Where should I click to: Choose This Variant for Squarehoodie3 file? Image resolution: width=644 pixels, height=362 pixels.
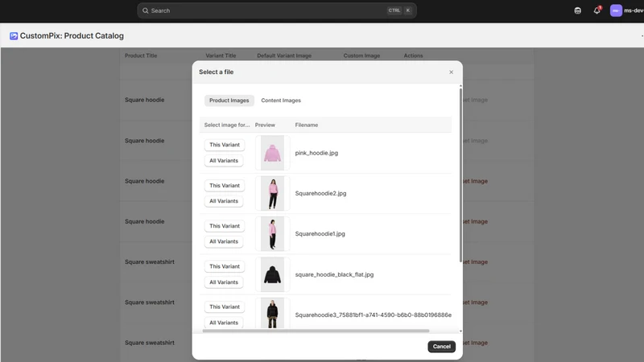225,307
